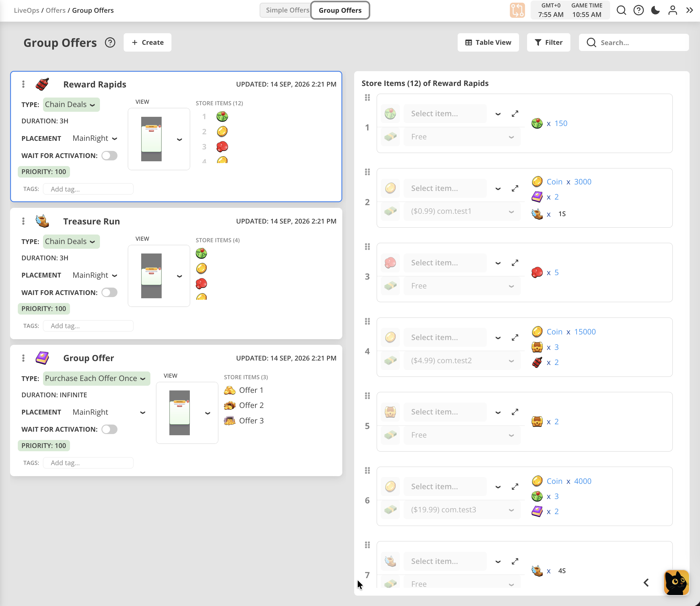The image size is (700, 606).
Task: Open the ($0.99) com.test1 price dropdown
Action: pos(462,211)
